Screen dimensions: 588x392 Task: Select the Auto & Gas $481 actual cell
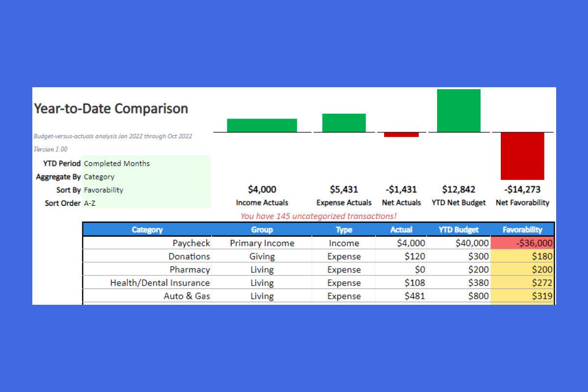(x=401, y=296)
